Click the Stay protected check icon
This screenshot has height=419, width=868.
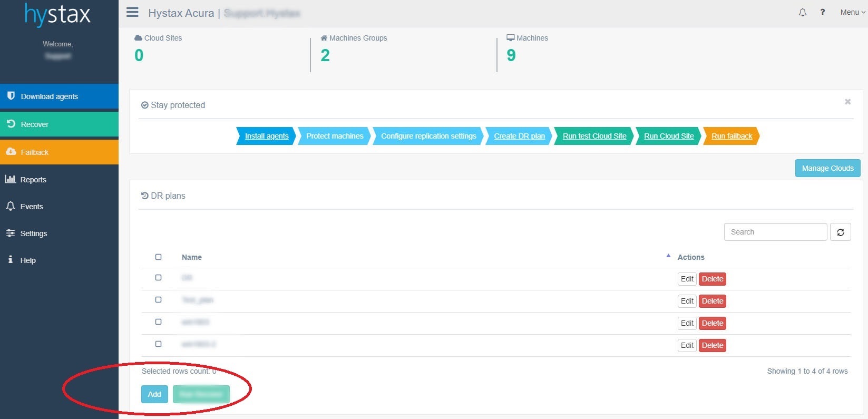coord(145,105)
